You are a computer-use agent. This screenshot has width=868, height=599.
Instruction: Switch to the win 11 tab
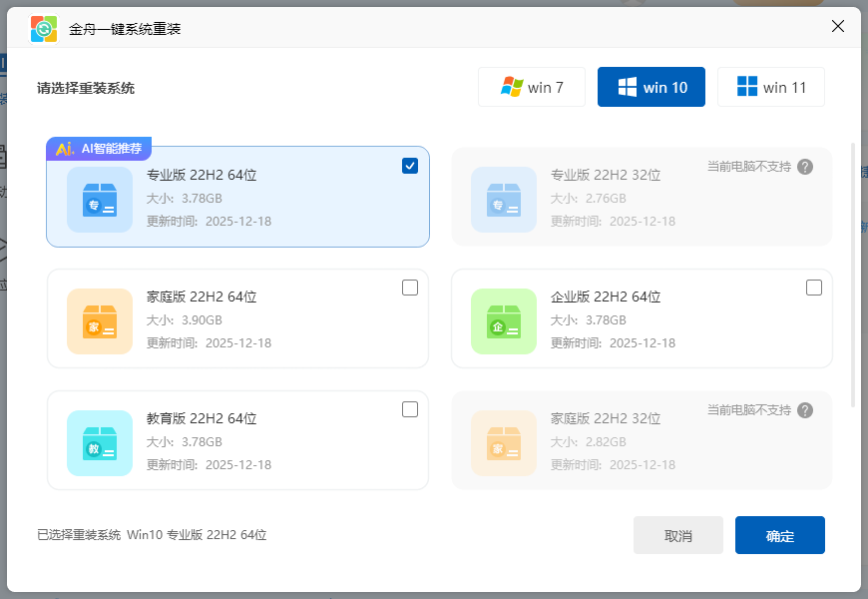tap(771, 87)
